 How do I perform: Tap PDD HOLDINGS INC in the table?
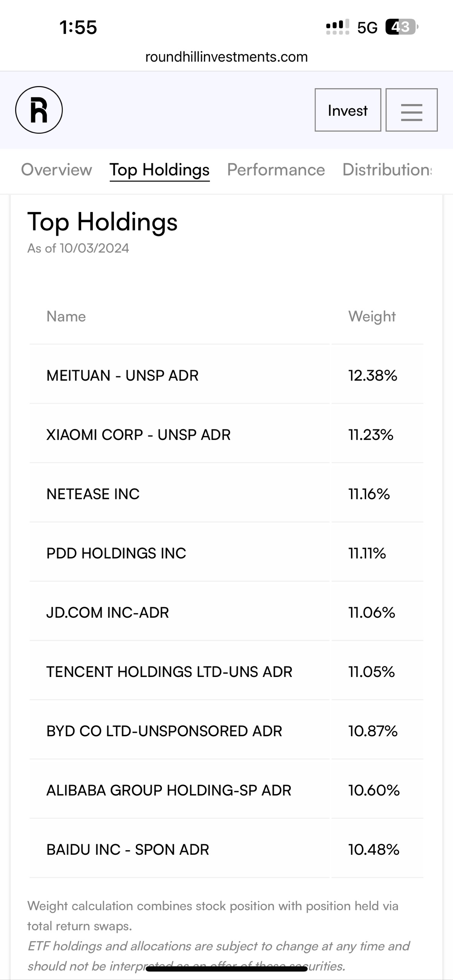[116, 553]
